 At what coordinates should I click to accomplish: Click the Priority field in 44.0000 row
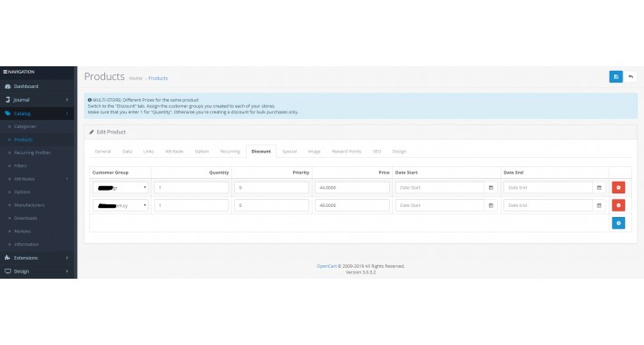[271, 188]
